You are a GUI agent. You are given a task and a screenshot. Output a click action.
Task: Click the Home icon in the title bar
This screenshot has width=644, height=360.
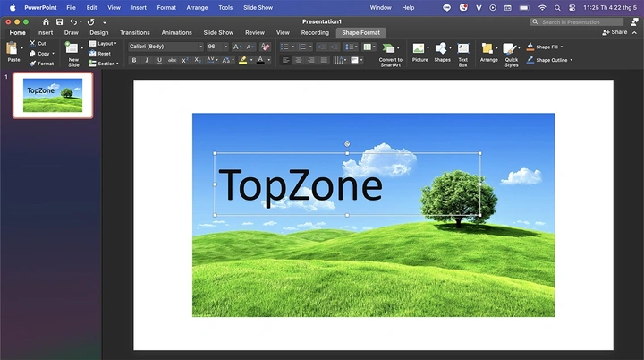(46, 21)
